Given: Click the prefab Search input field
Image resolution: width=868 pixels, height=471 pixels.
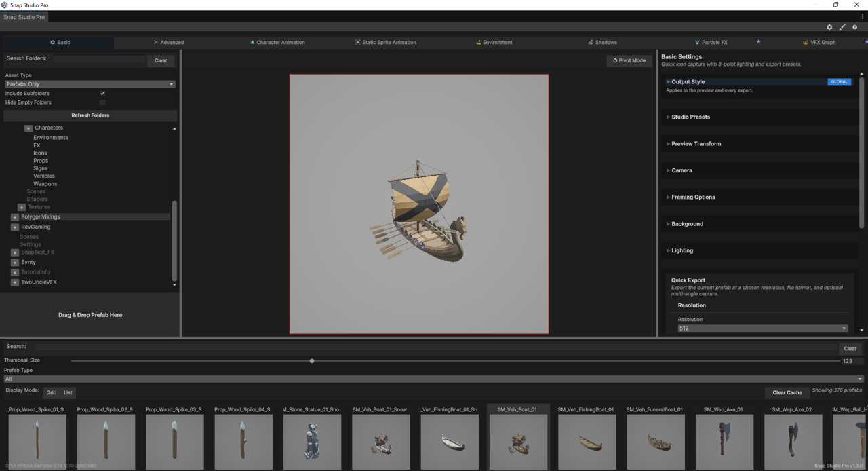Looking at the screenshot, I should [x=435, y=347].
